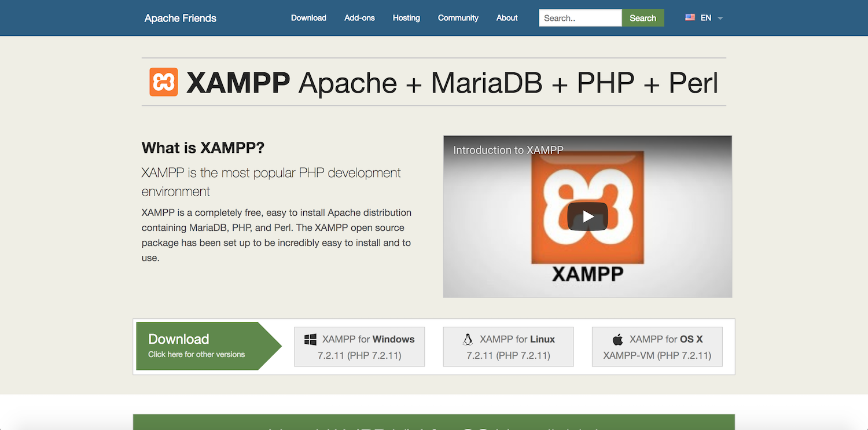Image resolution: width=868 pixels, height=430 pixels.
Task: Click the green Search button
Action: point(643,18)
